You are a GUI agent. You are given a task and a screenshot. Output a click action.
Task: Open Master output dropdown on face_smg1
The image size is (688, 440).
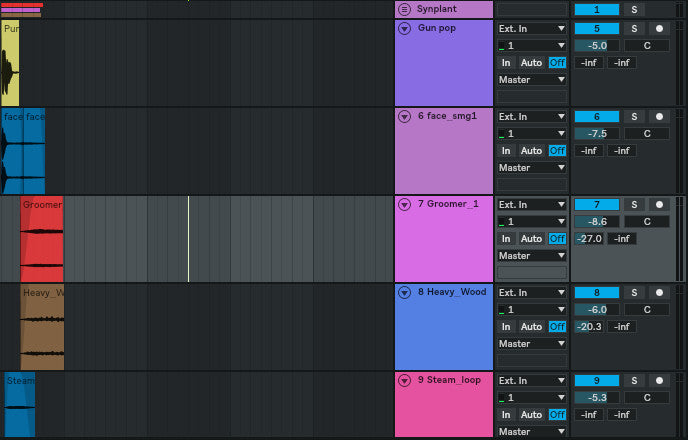pos(532,168)
